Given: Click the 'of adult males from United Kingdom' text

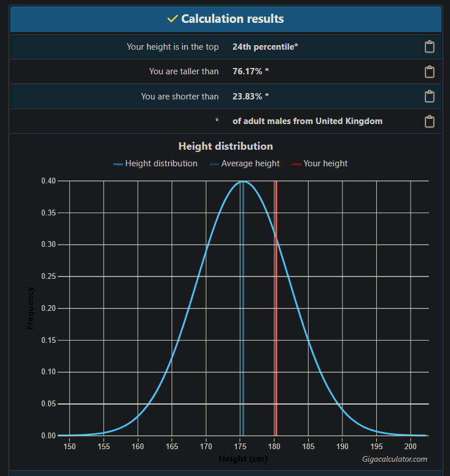Looking at the screenshot, I should click(308, 121).
